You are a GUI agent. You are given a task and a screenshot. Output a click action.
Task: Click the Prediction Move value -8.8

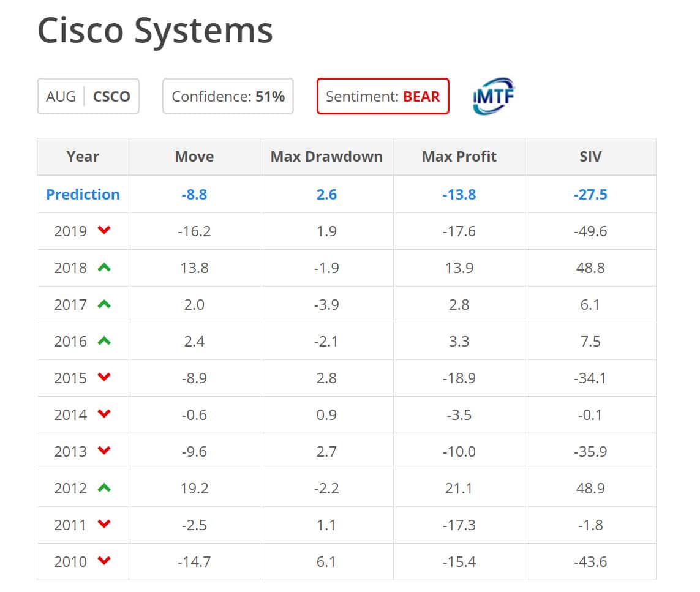pyautogui.click(x=194, y=195)
